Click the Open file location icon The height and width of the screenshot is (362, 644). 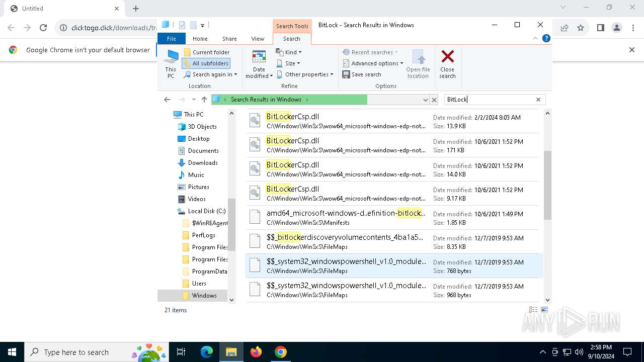coord(418,64)
